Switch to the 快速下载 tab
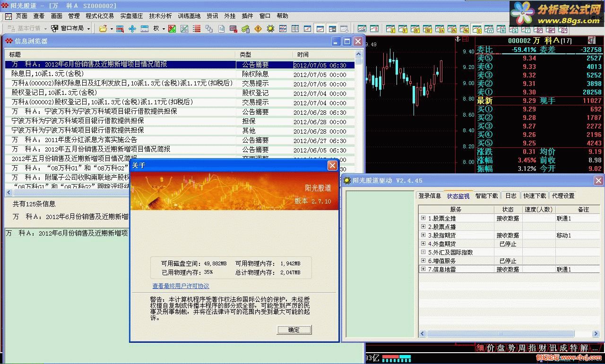Image resolution: width=605 pixels, height=364 pixels. 535,196
